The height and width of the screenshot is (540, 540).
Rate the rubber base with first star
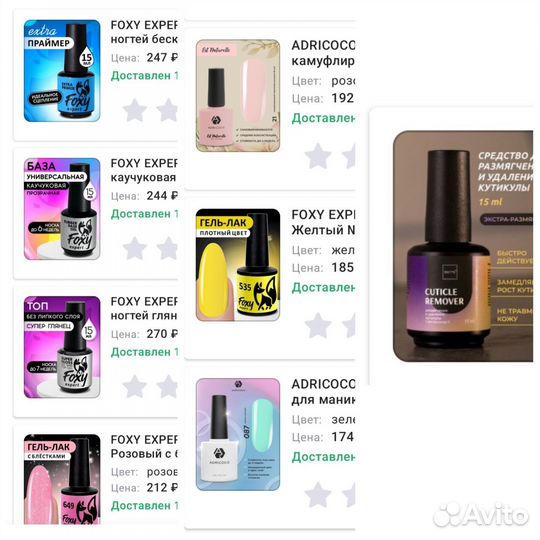point(135,248)
